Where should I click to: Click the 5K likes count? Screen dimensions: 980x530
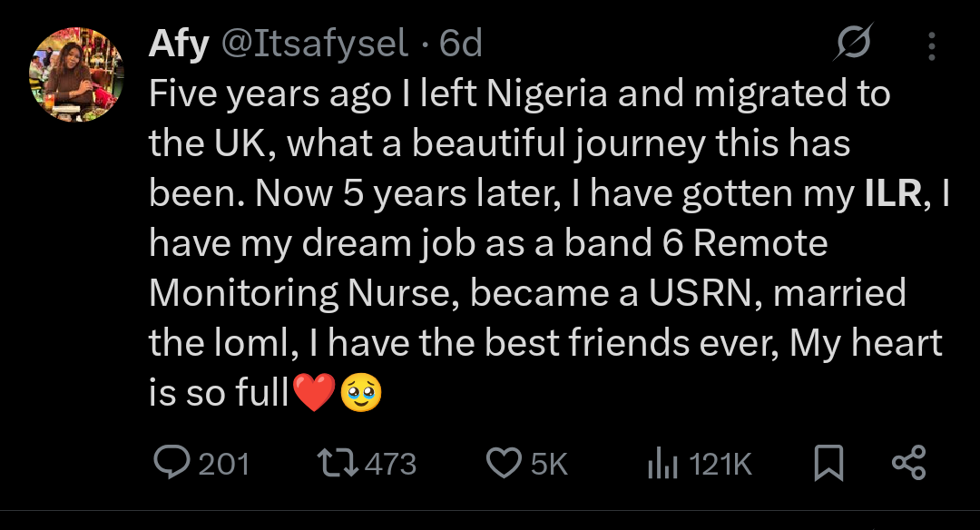click(x=548, y=465)
